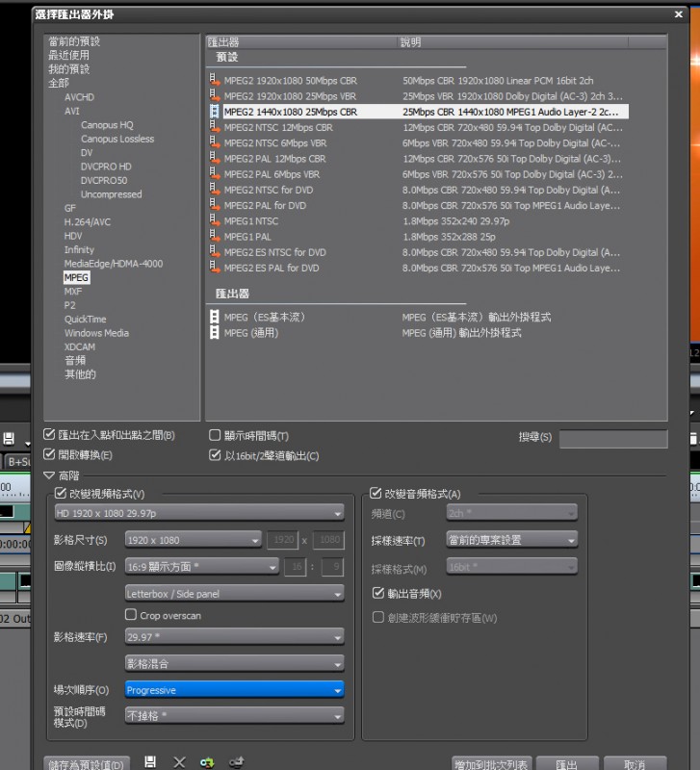Click the icon beside MPEG1 PAL preset
Screen dimensions: 700x770
pos(215,237)
